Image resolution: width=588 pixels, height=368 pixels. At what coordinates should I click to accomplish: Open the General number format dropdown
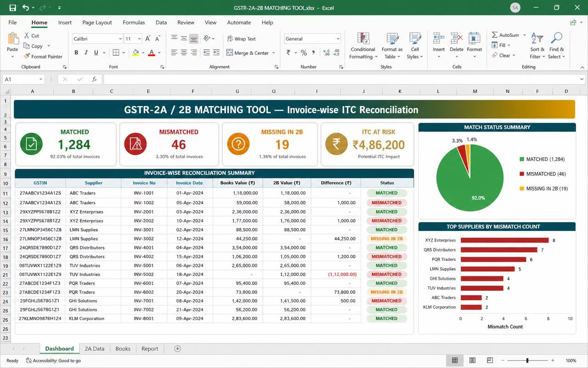point(338,39)
